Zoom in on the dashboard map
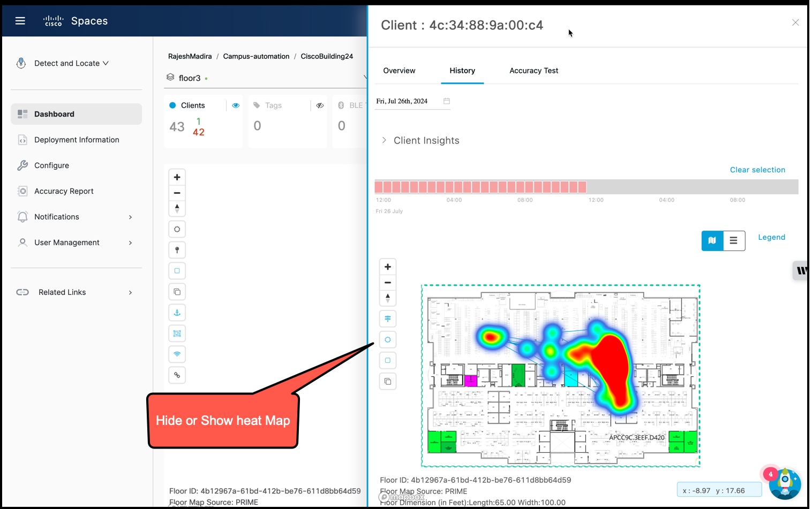The image size is (812, 509). pos(177,177)
